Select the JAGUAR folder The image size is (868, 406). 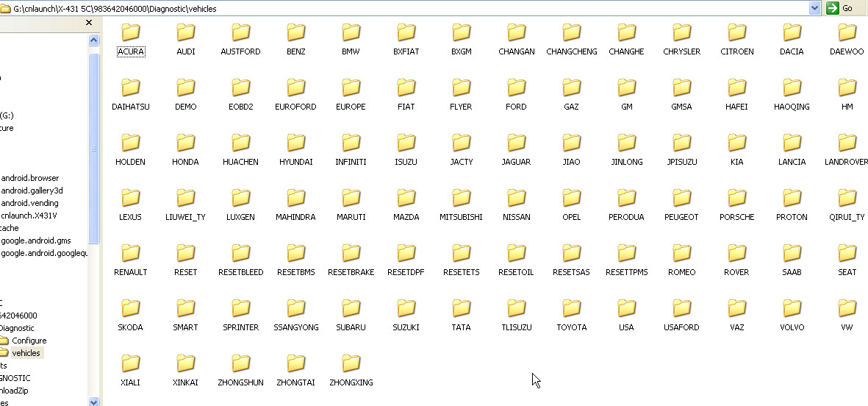point(516,150)
